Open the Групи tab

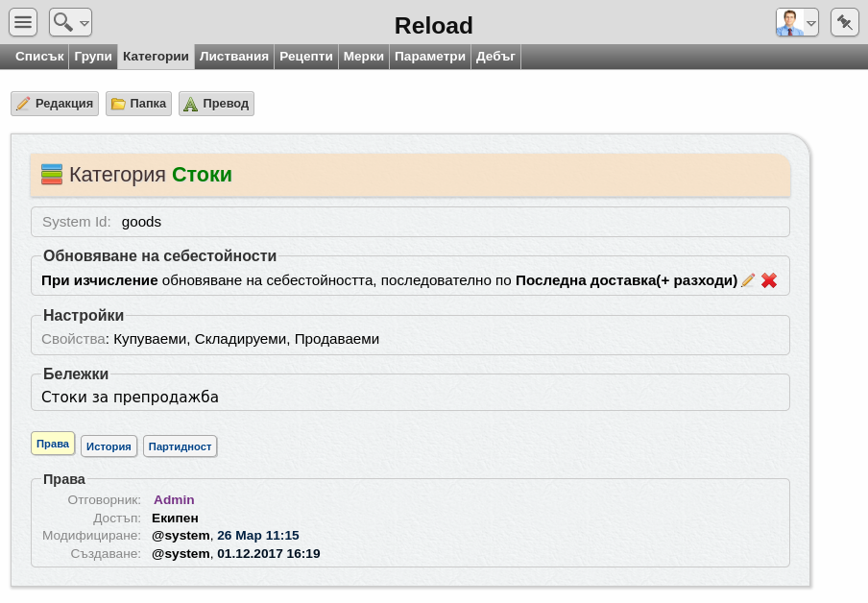(x=93, y=57)
